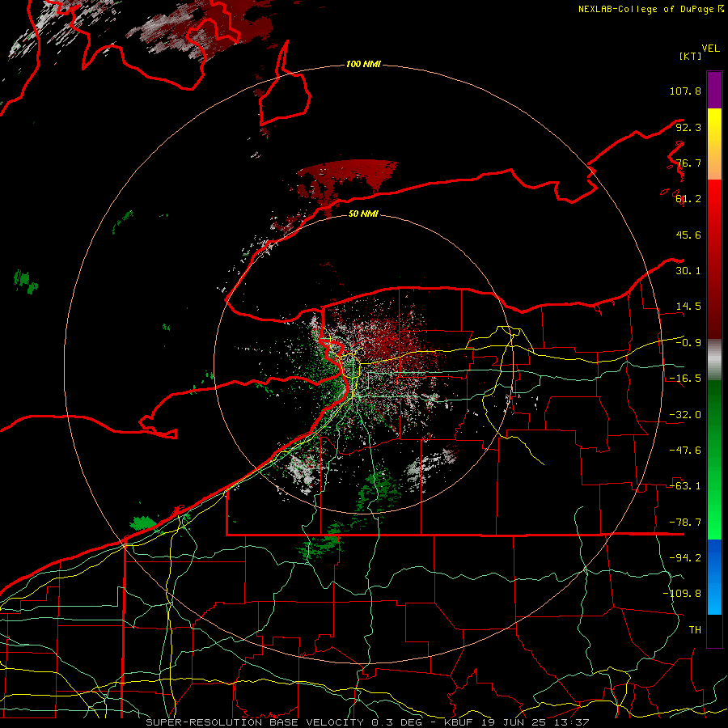The height and width of the screenshot is (728, 728).
Task: Select the -94.2 scale label
Action: (685, 557)
